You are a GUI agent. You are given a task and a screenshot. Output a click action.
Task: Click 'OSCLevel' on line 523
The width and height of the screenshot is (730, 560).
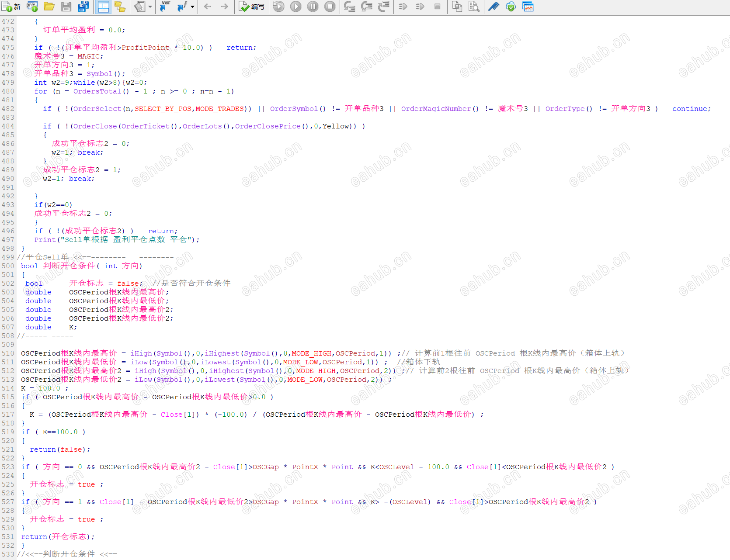(396, 467)
